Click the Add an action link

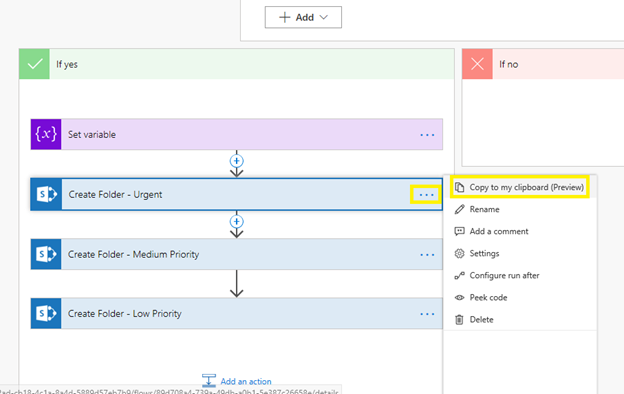[x=246, y=381]
